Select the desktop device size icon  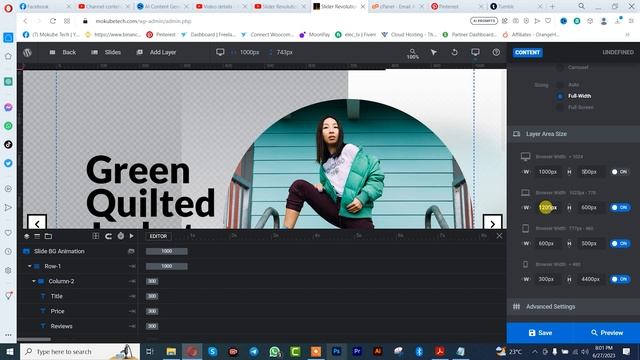coord(220,52)
